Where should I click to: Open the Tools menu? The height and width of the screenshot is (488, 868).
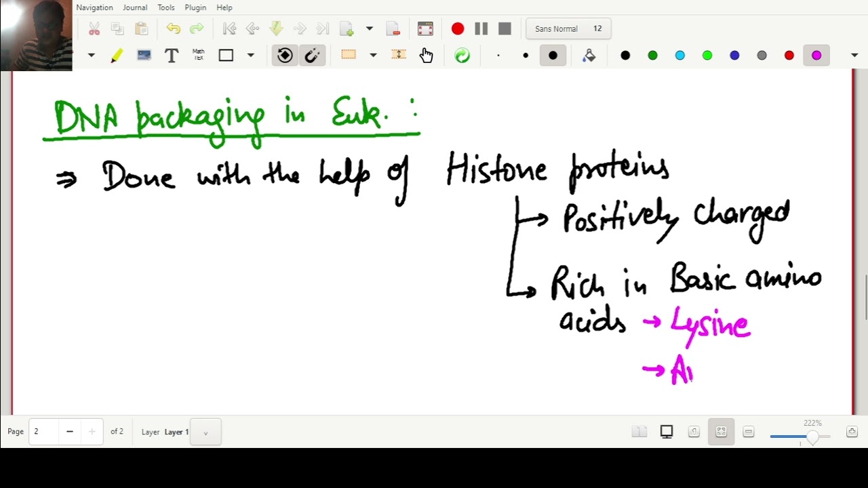(x=166, y=7)
